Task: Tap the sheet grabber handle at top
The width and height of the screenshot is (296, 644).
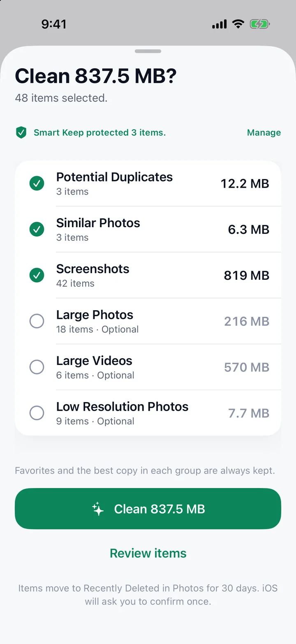Action: coord(148,51)
